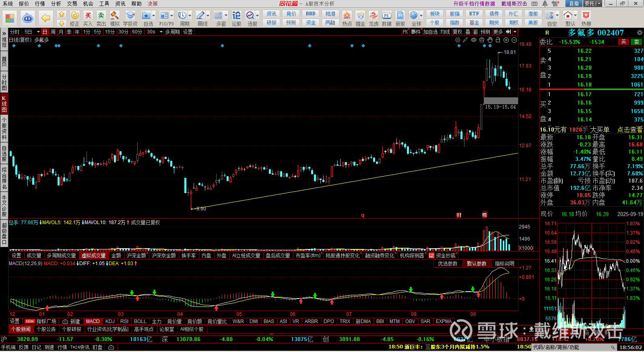
Task: Open the 多窗 dropdown arrow
Action: 226,16
